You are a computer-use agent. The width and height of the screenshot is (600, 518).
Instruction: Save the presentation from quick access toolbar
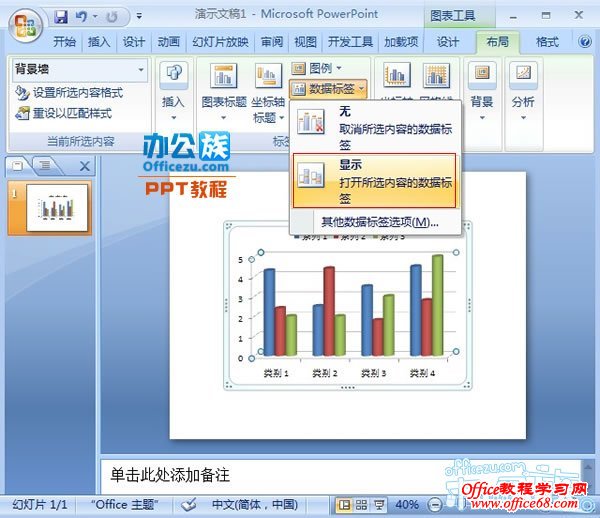61,17
